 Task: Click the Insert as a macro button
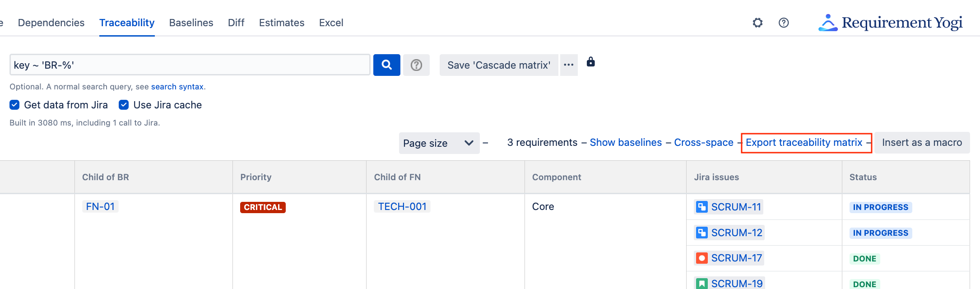[922, 143]
